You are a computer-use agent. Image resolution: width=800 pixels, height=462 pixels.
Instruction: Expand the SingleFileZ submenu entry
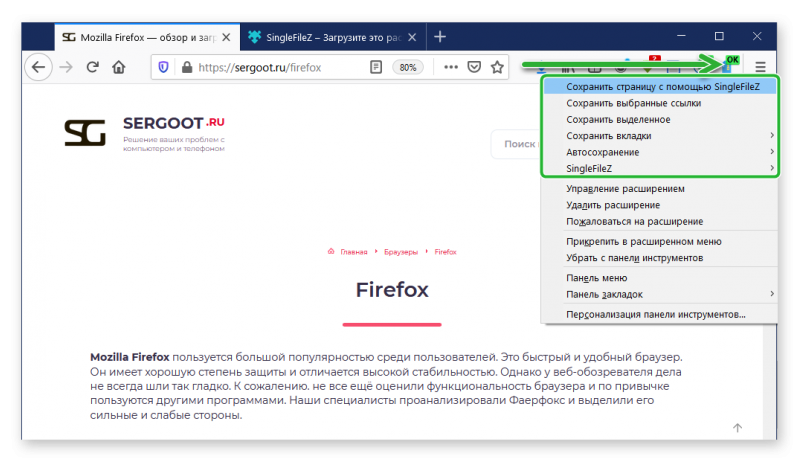(660, 168)
